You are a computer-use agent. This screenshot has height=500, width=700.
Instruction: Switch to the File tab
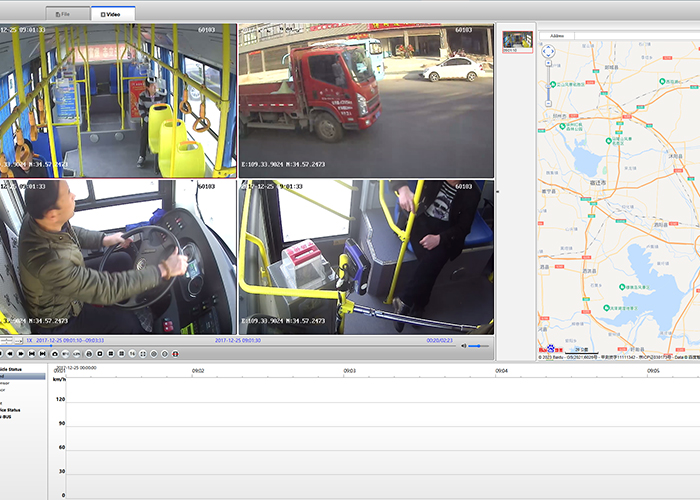pos(67,14)
